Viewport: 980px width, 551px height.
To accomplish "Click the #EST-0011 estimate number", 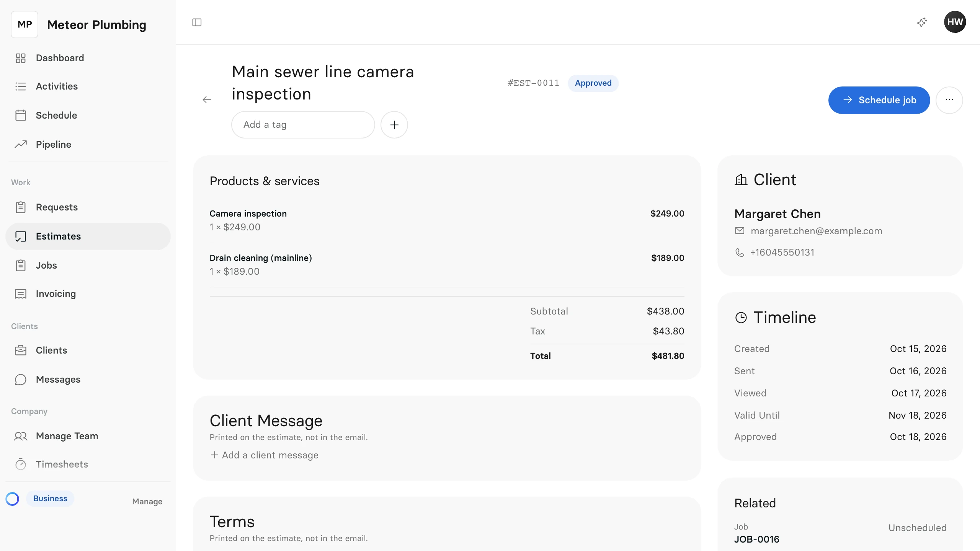I will pyautogui.click(x=533, y=83).
